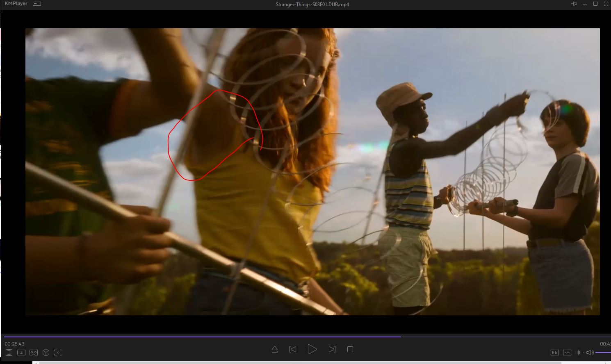The height and width of the screenshot is (364, 611).
Task: Adjust the volume slider level
Action: [603, 353]
